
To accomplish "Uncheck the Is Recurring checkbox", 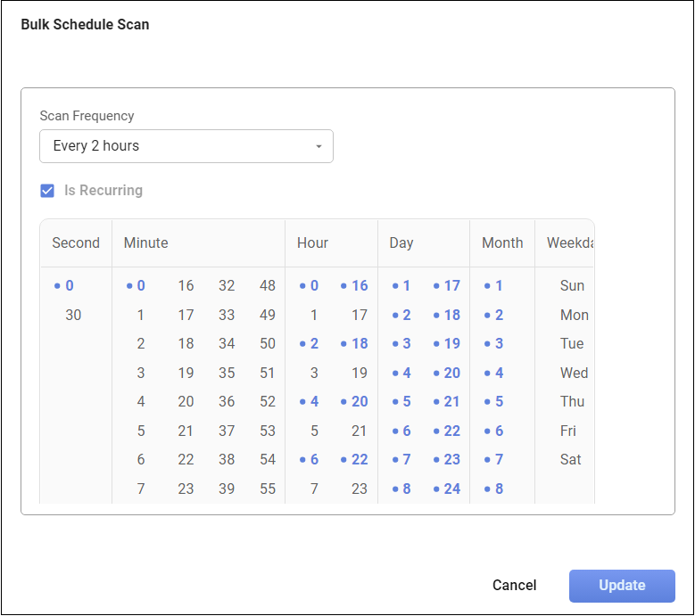I will (x=48, y=191).
